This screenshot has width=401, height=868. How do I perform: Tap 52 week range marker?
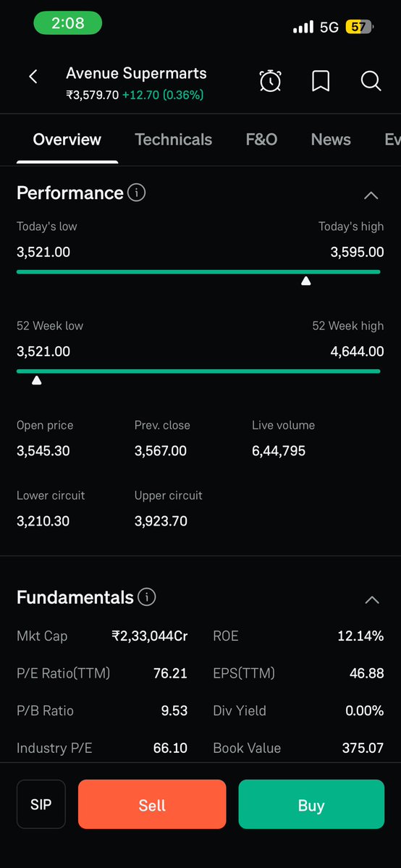pos(37,380)
